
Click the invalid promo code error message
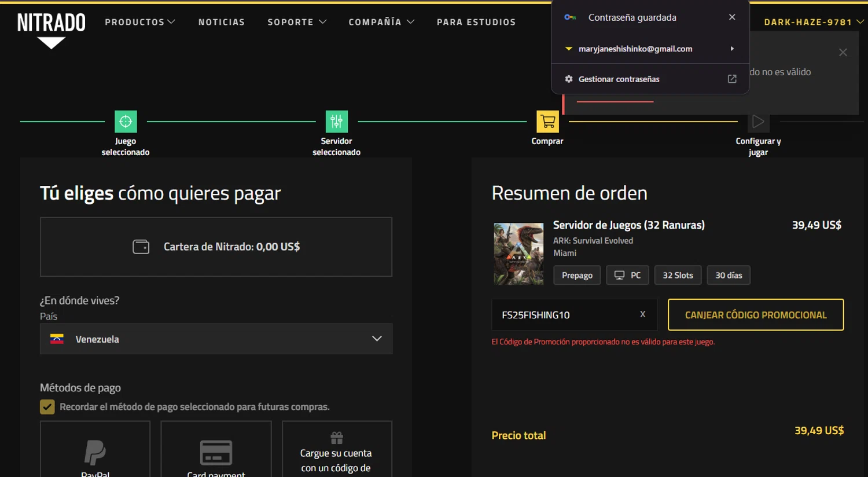click(x=603, y=342)
